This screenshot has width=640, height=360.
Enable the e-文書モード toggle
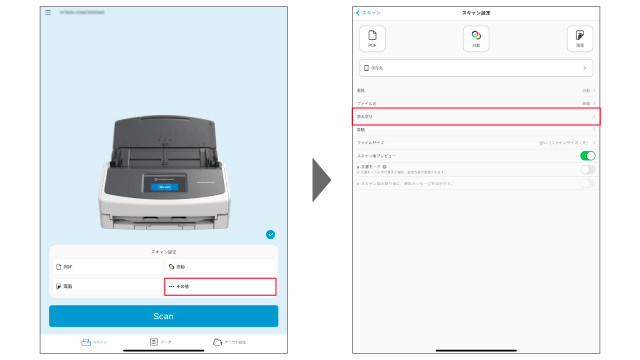coord(587,169)
